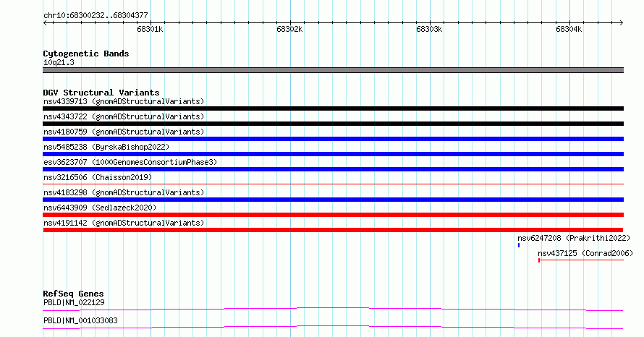This screenshot has width=644, height=337.
Task: Select the red bar for nsv6443909
Action: [x=333, y=215]
